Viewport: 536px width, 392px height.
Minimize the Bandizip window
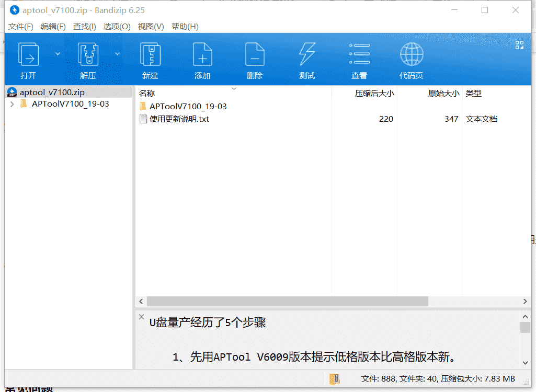pos(454,10)
